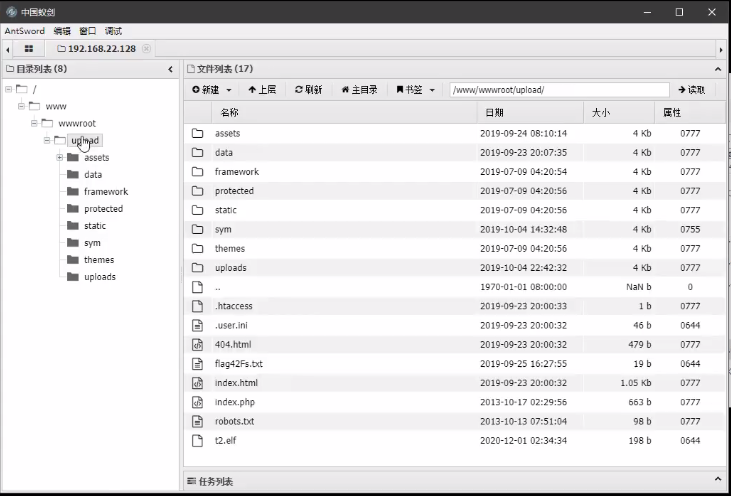Image resolution: width=731 pixels, height=496 pixels.
Task: Click the 刷新 refresh icon button
Action: [308, 89]
